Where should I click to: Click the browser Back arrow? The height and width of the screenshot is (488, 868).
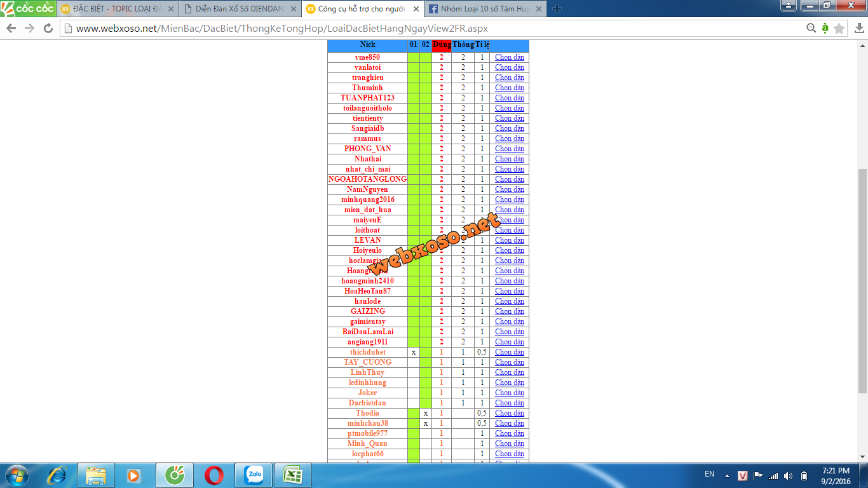11,29
